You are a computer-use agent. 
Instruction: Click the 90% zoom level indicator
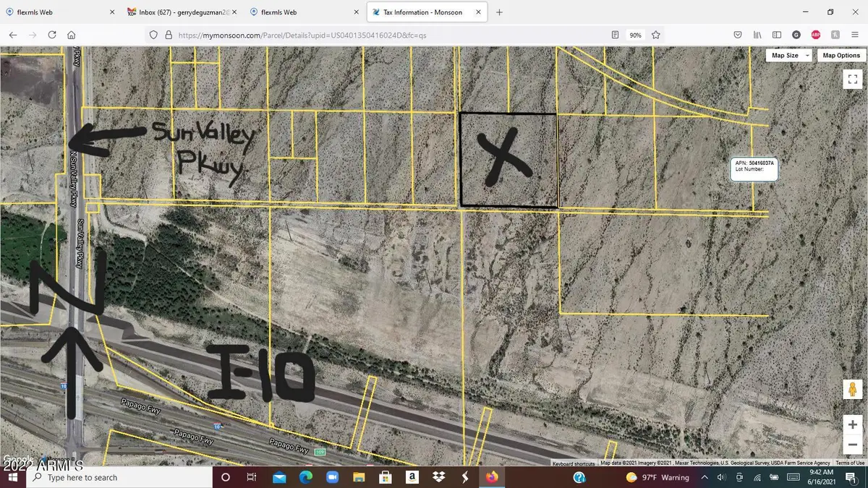click(x=635, y=35)
